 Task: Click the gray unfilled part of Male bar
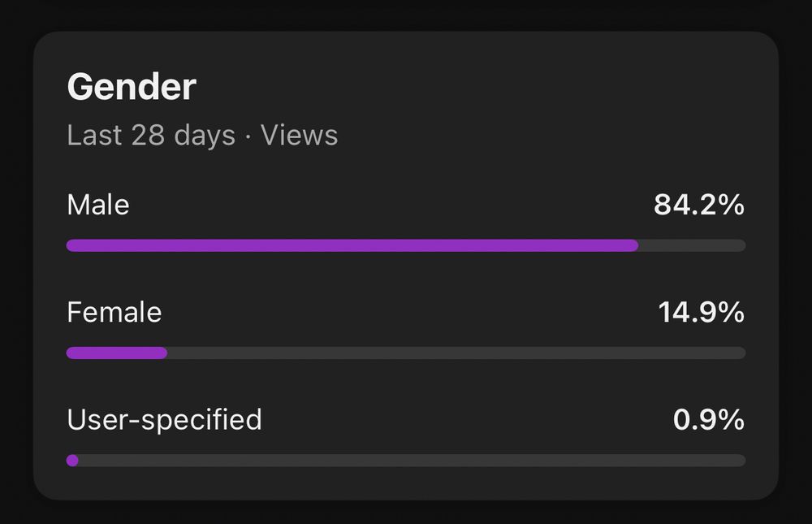(x=692, y=245)
